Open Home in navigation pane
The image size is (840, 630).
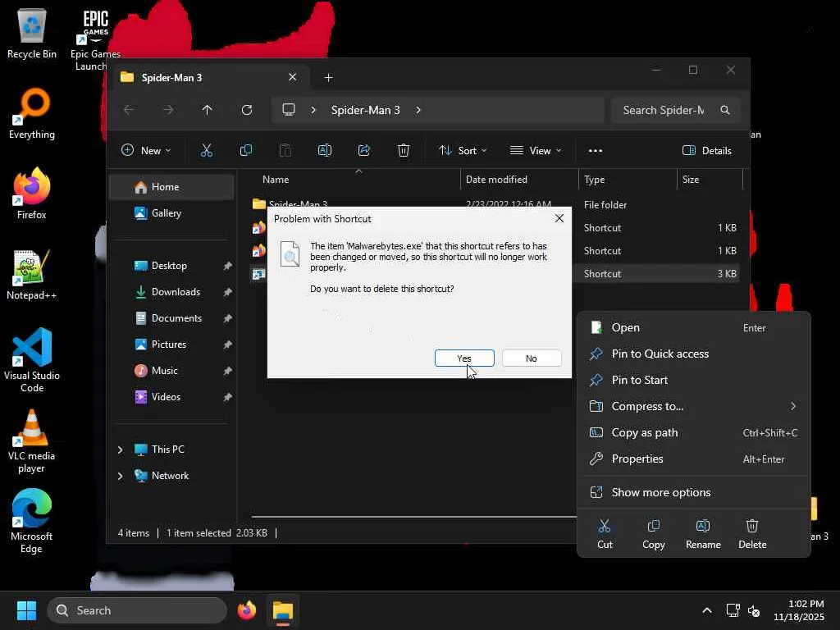[x=171, y=187]
